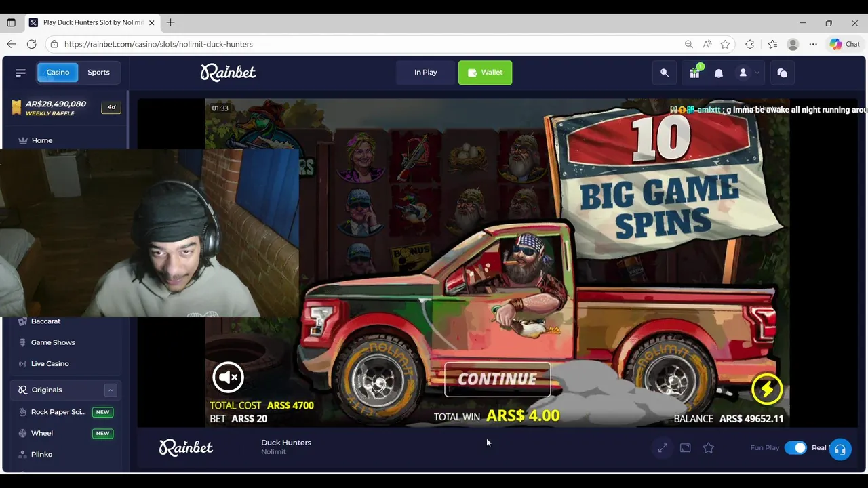Click the CONTINUE button in game
The height and width of the screenshot is (488, 868).
pyautogui.click(x=497, y=379)
